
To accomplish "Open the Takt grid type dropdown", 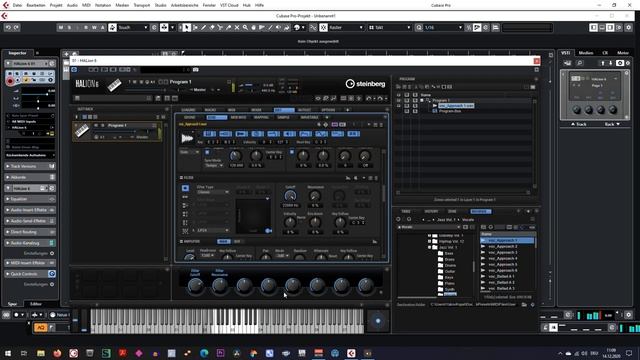I will point(390,27).
